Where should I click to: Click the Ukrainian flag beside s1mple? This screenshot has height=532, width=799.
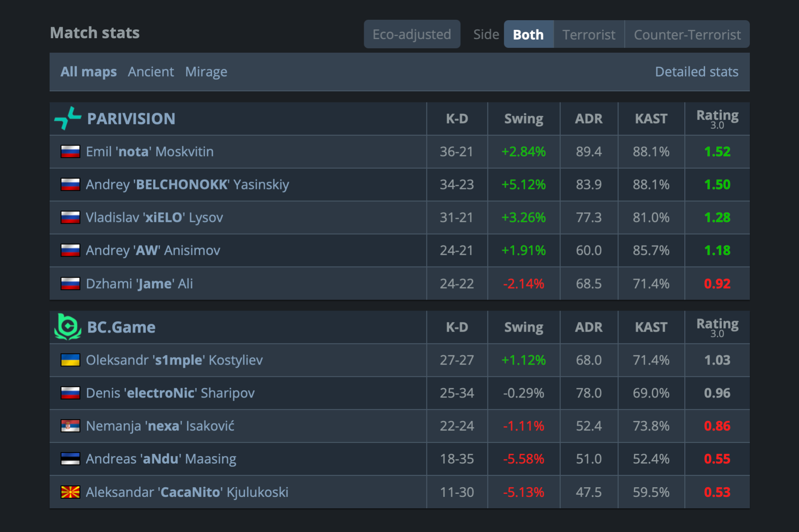click(x=70, y=360)
